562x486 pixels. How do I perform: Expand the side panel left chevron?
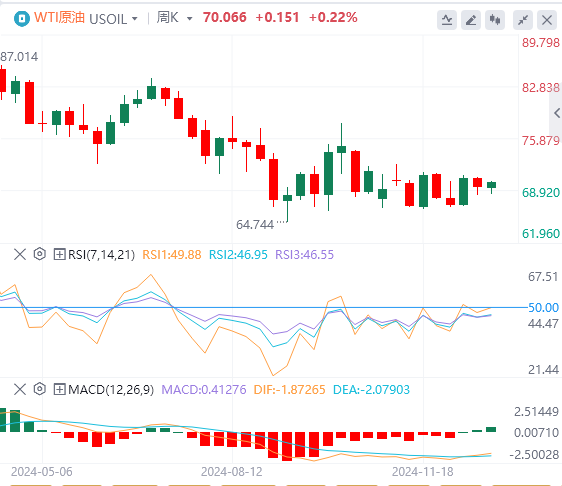pyautogui.click(x=557, y=113)
